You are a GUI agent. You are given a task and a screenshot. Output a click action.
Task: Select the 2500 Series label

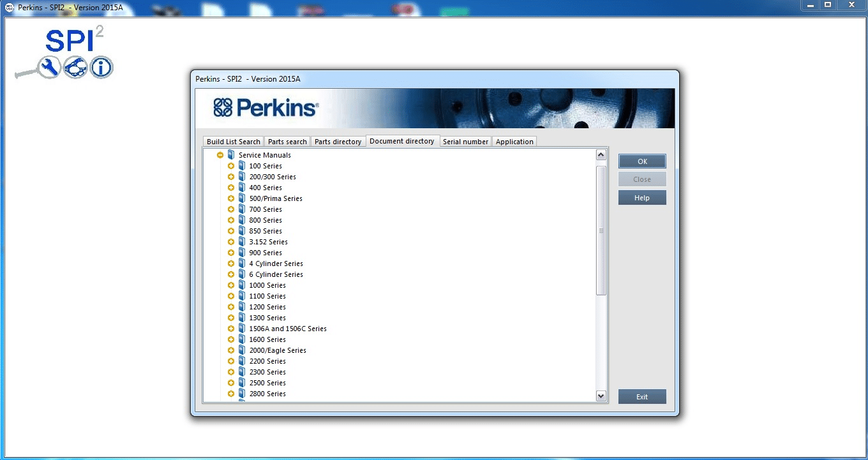coord(267,383)
